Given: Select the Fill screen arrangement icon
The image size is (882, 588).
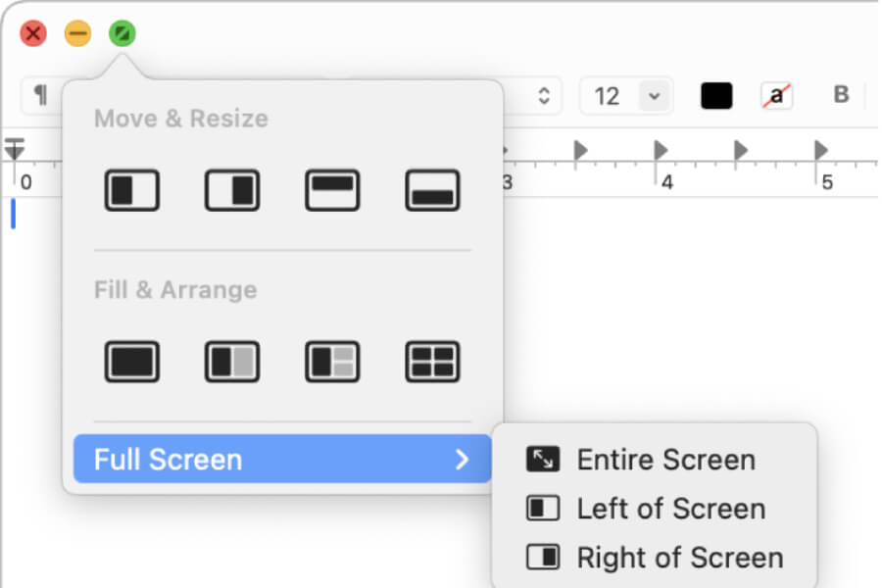Looking at the screenshot, I should 131,361.
